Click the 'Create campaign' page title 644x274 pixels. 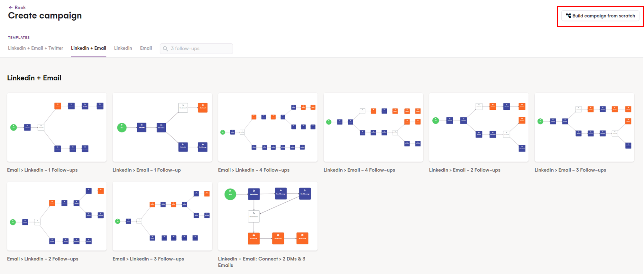tap(45, 16)
